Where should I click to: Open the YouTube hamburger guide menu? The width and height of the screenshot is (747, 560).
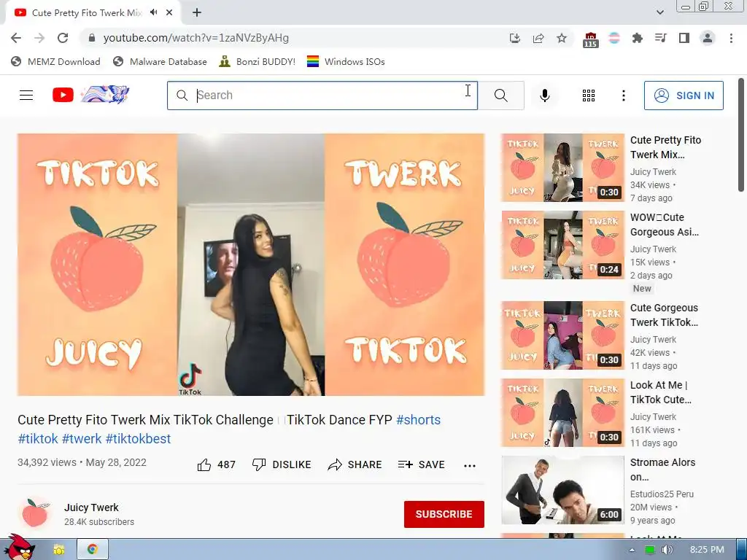(26, 96)
